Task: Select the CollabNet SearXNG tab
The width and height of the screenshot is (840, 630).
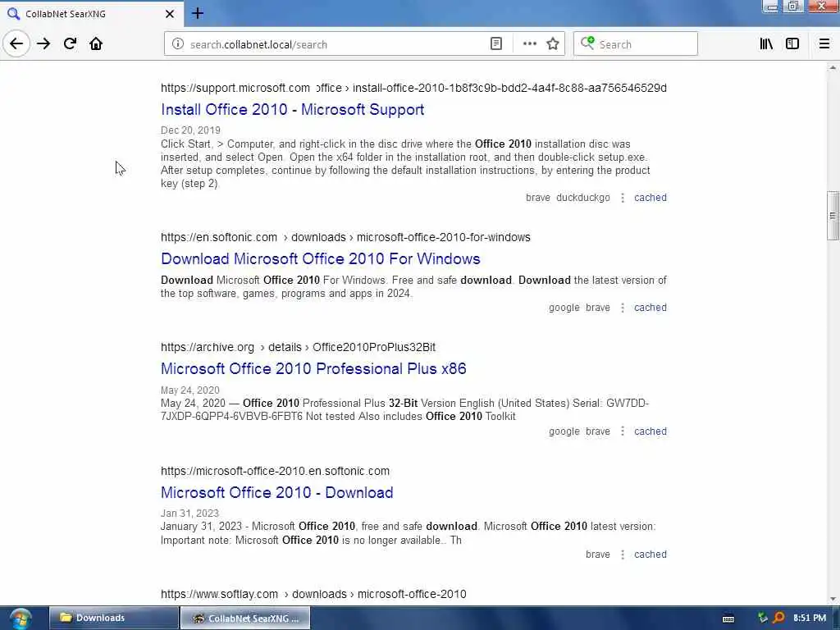Action: (x=91, y=14)
